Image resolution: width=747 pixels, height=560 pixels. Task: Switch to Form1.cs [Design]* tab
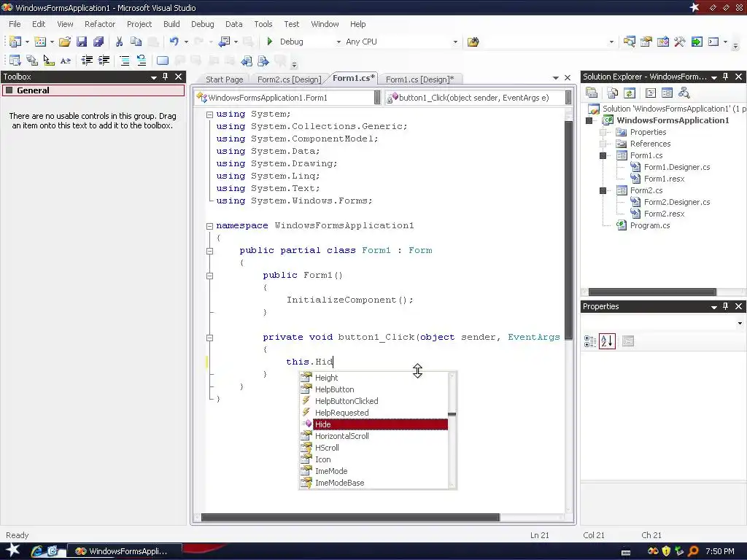click(x=419, y=79)
